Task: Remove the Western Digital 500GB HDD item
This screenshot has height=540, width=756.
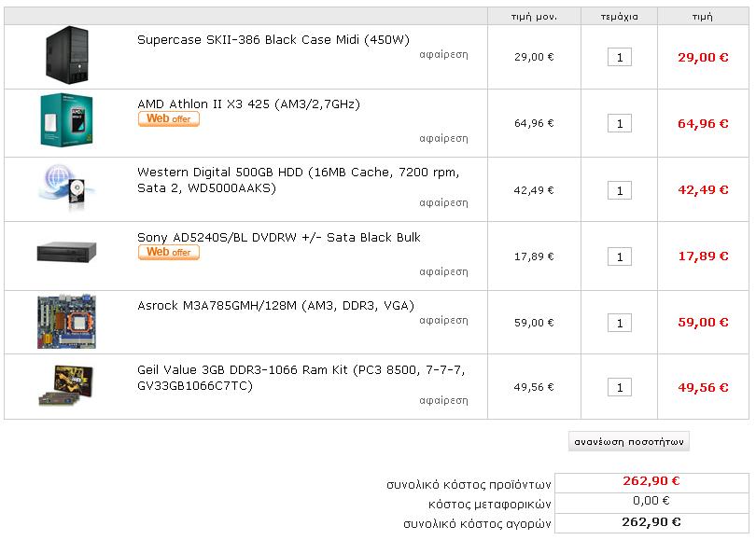Action: tap(443, 202)
